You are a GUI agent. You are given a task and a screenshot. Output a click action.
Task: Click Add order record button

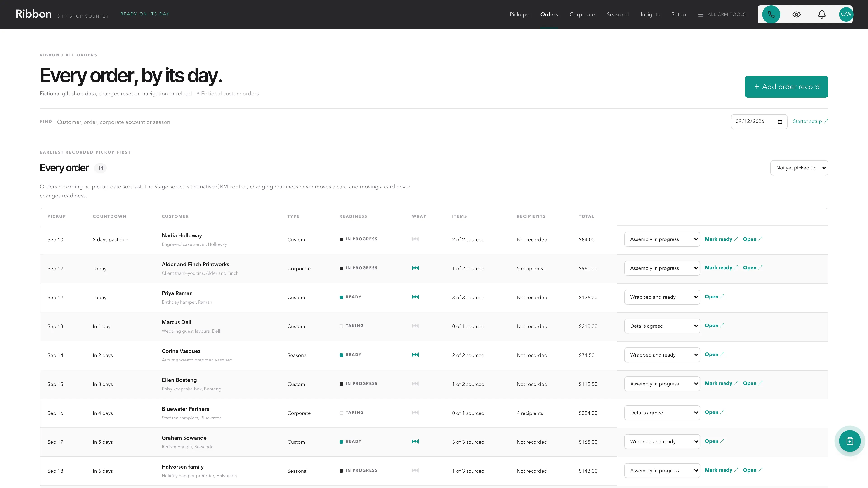click(786, 87)
